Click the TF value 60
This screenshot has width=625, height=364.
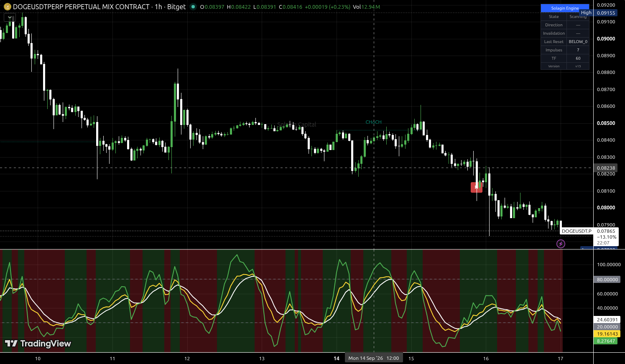[x=578, y=59]
